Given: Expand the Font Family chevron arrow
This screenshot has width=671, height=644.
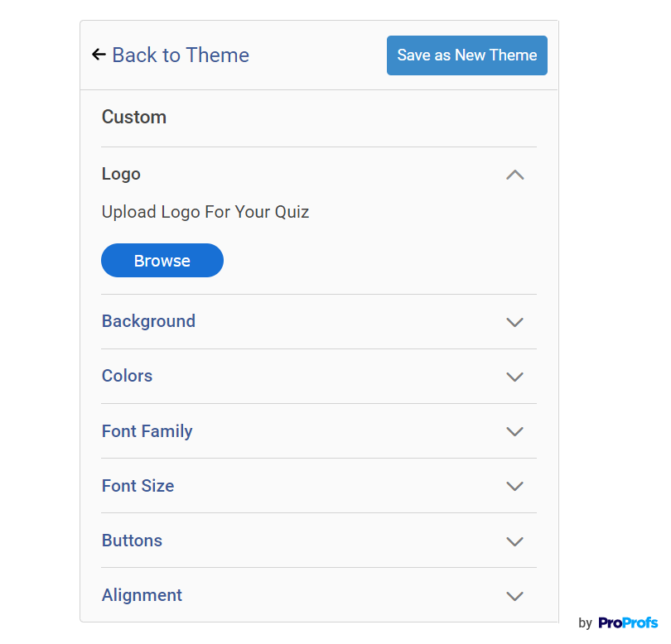Looking at the screenshot, I should (x=515, y=431).
